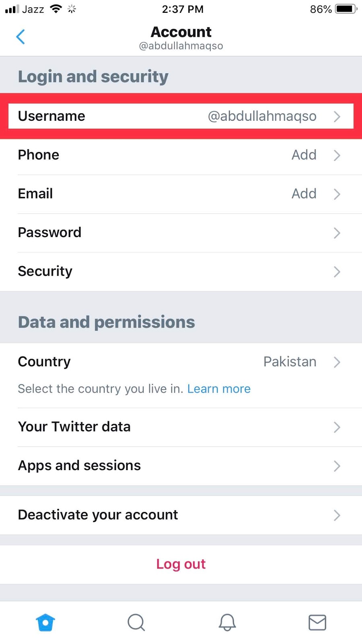
Task: Add an email address
Action: click(x=304, y=194)
